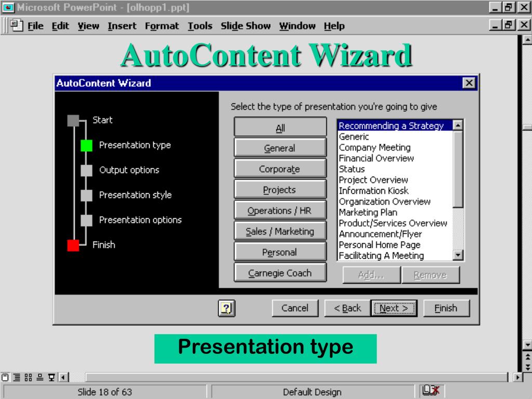Viewport: 532px width, 399px height.
Task: Select Generic presentation type
Action: (395, 137)
